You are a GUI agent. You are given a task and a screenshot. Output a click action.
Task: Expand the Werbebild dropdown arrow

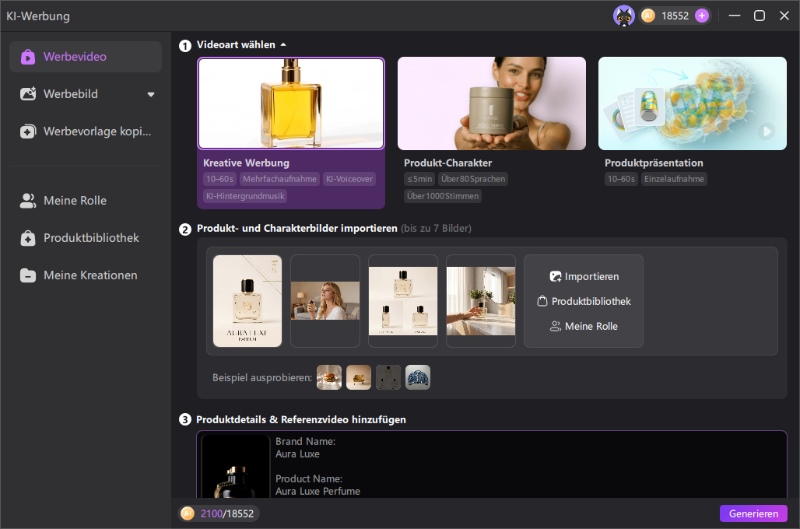coord(151,94)
